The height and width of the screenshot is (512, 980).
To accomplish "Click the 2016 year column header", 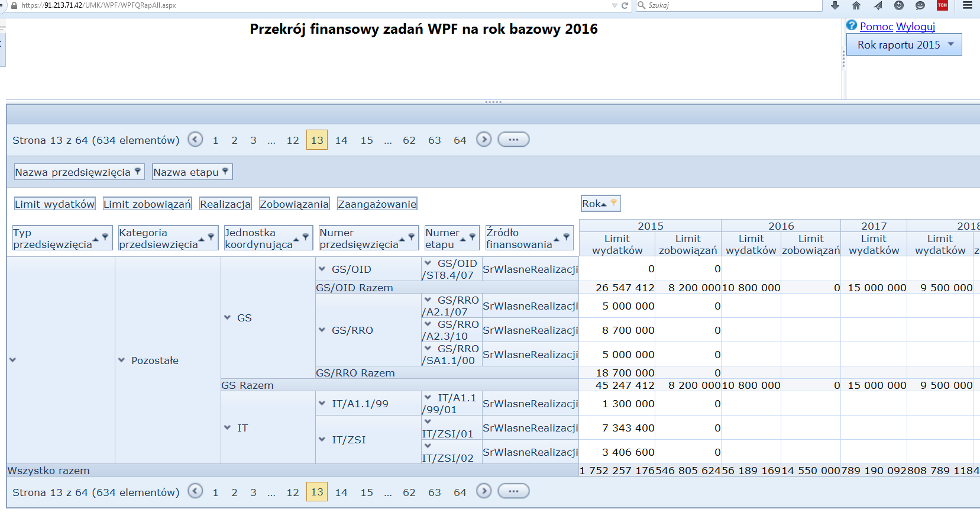I will (x=781, y=226).
